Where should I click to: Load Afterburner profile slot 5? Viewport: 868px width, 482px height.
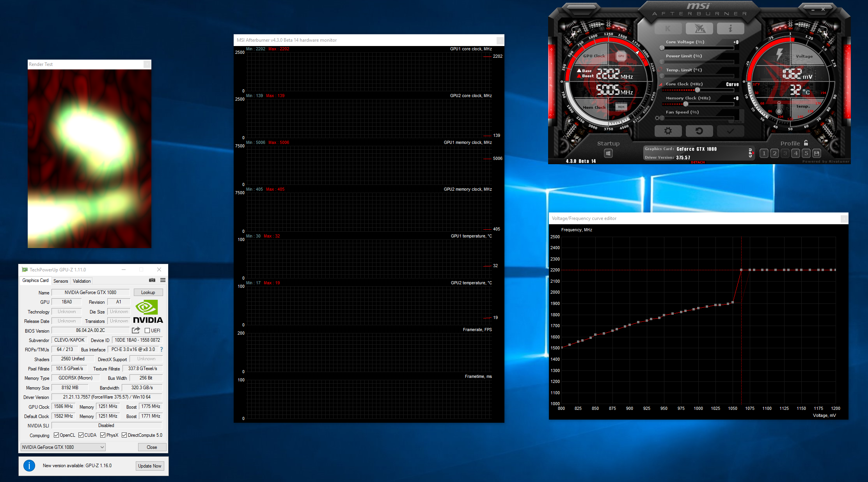[x=806, y=153]
